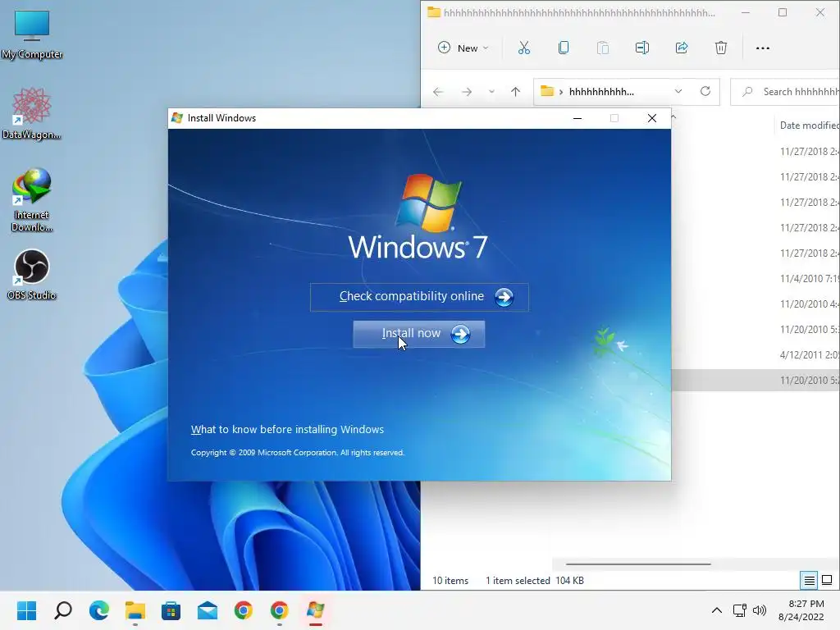This screenshot has width=840, height=630.
Task: Select Internet Download Manager desktop shortcut
Action: (x=32, y=200)
